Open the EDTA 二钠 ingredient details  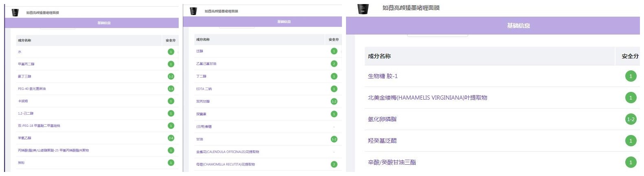click(204, 89)
